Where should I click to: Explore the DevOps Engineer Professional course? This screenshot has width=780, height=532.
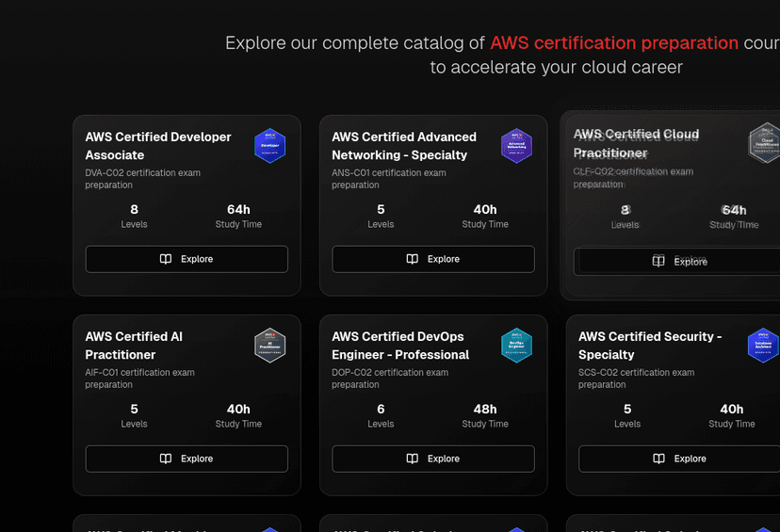433,459
